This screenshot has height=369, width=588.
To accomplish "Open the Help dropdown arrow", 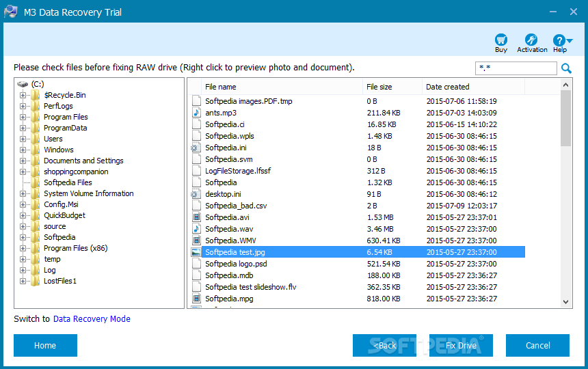I will 570,40.
